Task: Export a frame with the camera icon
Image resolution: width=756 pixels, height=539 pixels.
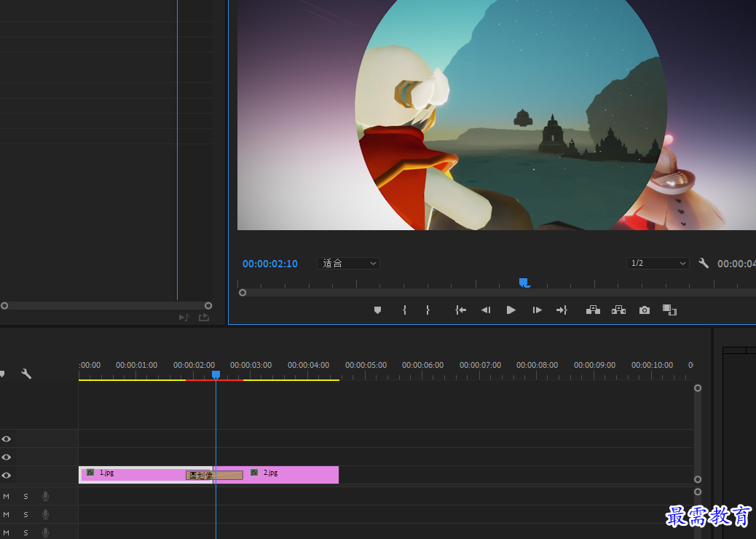Action: tap(644, 310)
